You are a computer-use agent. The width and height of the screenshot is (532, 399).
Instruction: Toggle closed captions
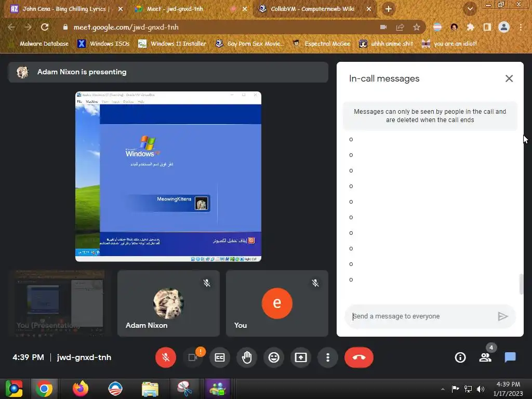(x=220, y=357)
